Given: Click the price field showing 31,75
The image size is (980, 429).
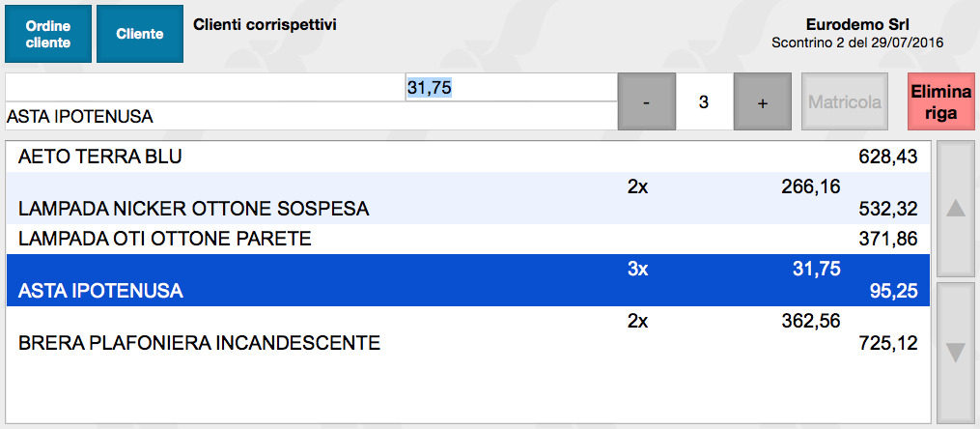Looking at the screenshot, I should click(x=430, y=87).
